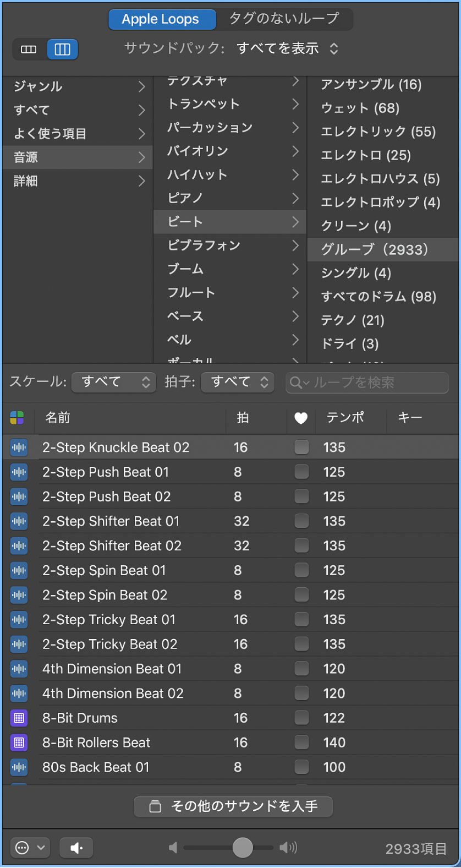
Task: Mark 2-Step Shifter Beat 01 as favorite
Action: [301, 521]
